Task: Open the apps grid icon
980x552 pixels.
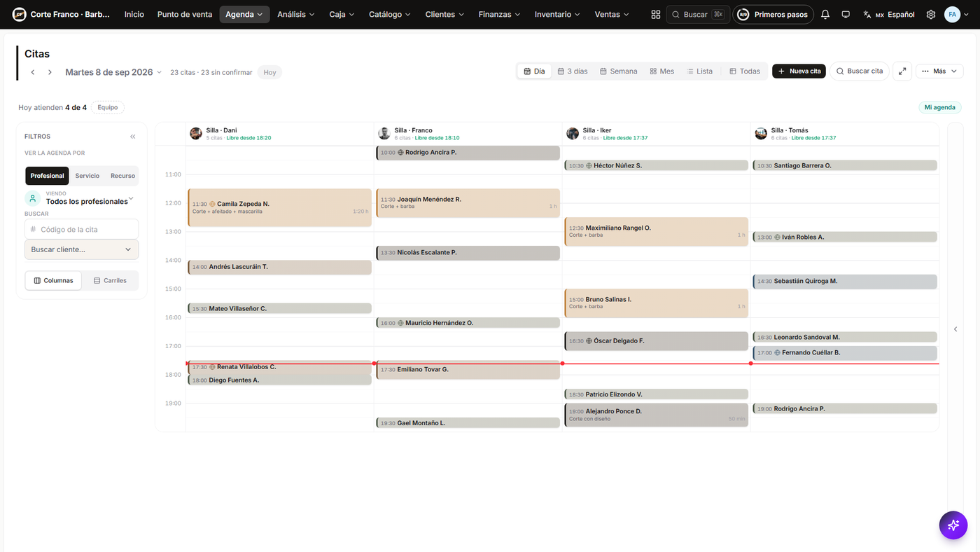Action: click(656, 14)
